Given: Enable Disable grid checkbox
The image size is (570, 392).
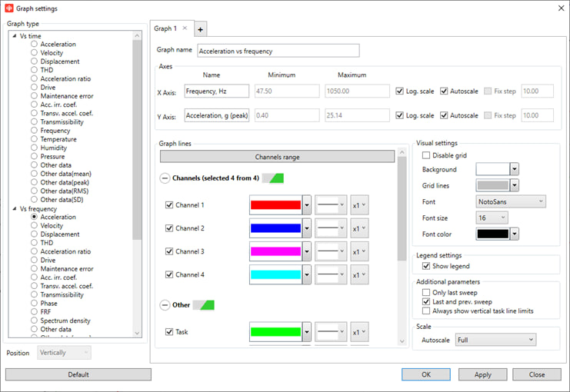Looking at the screenshot, I should pos(426,155).
